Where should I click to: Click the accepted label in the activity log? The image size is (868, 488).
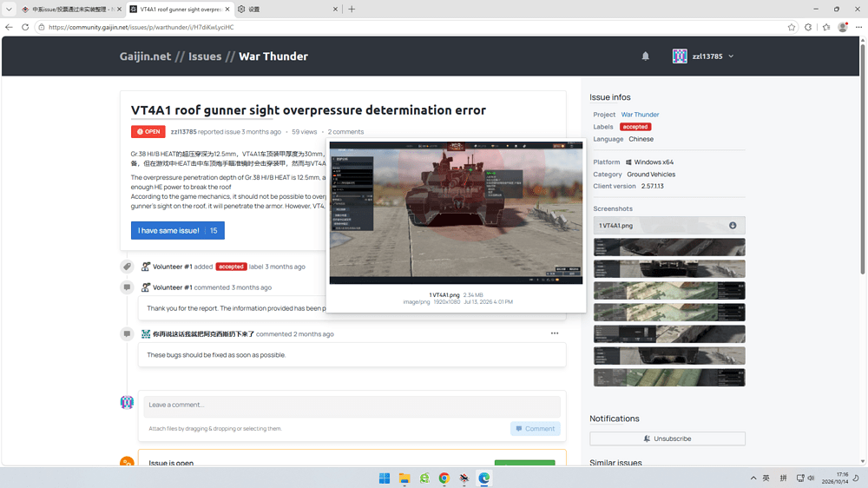pos(231,267)
